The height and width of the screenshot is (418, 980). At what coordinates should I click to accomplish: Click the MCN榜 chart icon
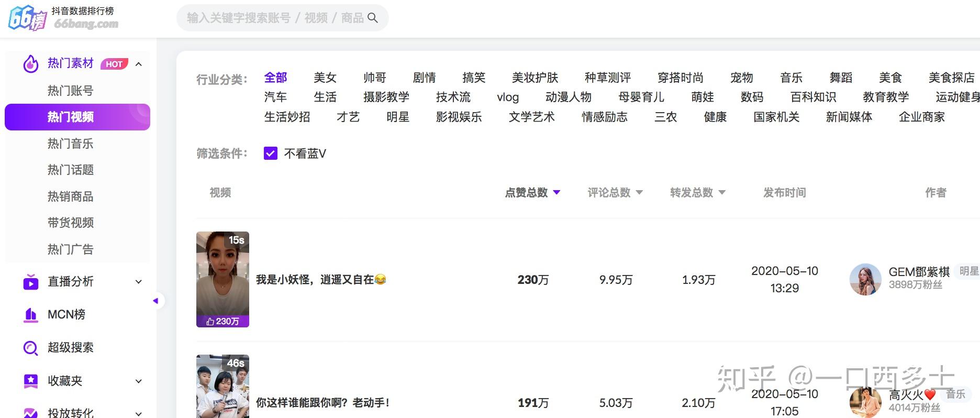pyautogui.click(x=31, y=315)
